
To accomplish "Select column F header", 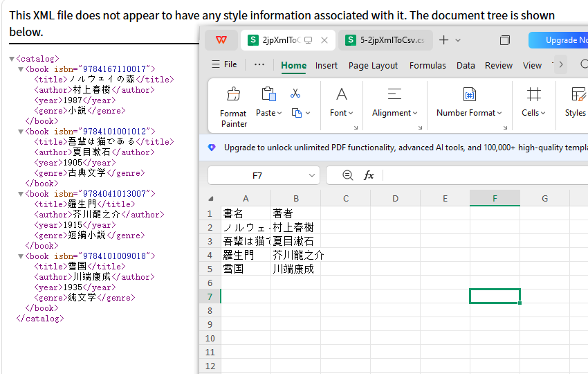I will point(495,198).
